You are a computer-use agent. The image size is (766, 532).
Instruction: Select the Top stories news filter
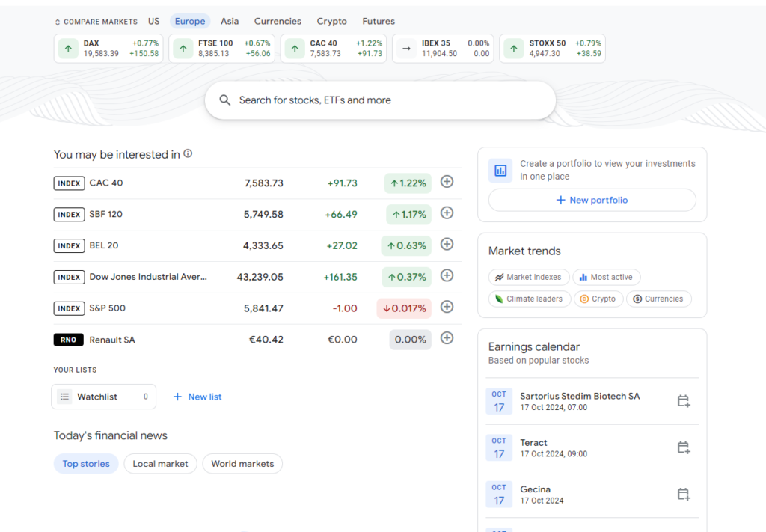pyautogui.click(x=86, y=464)
